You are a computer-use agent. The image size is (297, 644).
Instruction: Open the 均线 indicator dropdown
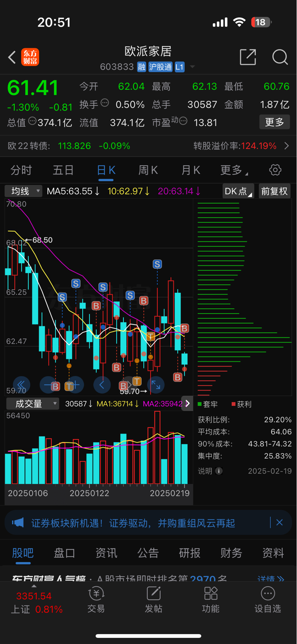click(24, 191)
